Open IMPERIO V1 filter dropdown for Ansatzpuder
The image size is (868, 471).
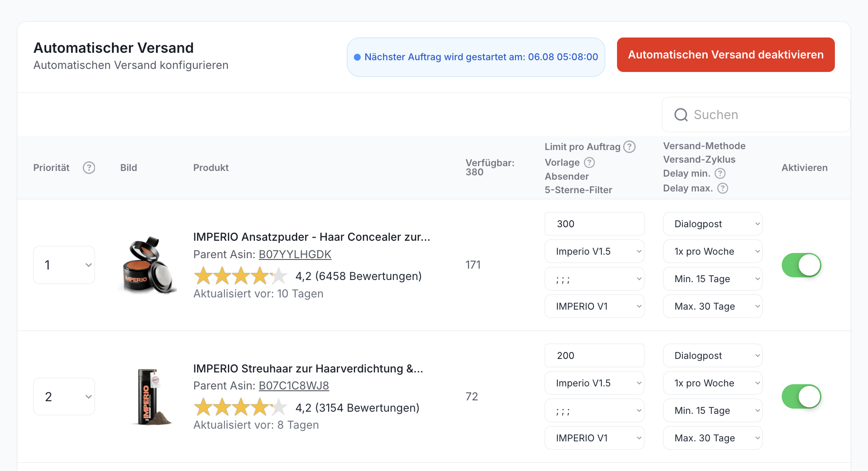click(594, 306)
